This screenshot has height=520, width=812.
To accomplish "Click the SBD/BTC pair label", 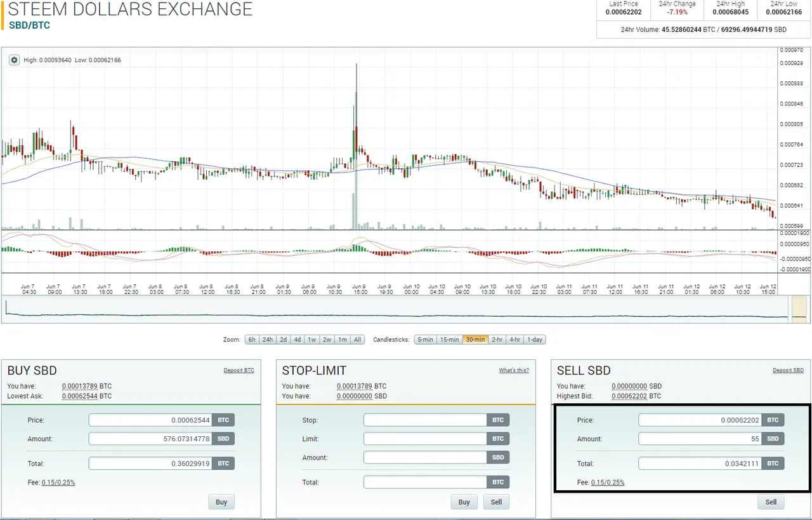I will point(29,25).
